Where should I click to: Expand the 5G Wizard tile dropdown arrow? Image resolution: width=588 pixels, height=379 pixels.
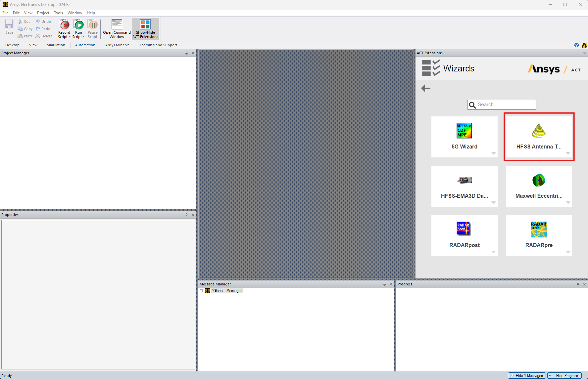click(493, 153)
